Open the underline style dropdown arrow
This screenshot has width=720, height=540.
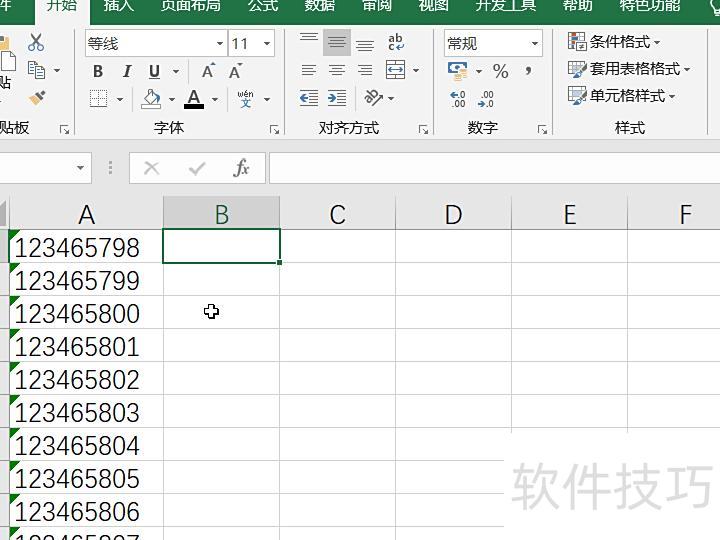[x=175, y=71]
